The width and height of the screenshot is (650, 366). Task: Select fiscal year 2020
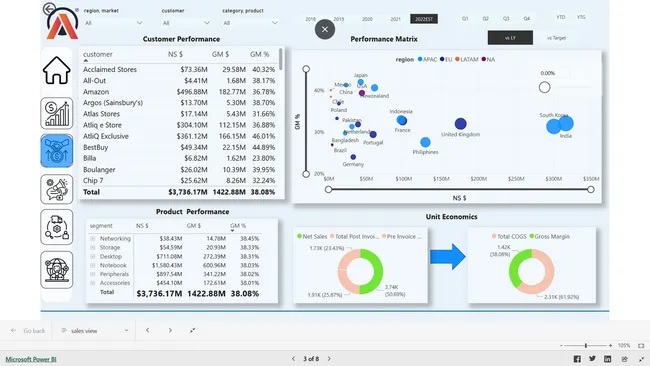(367, 19)
